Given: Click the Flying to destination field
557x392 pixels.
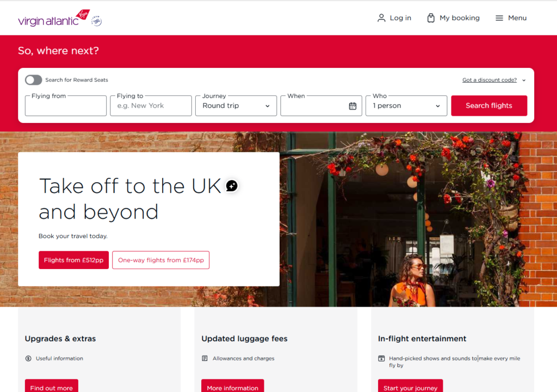Looking at the screenshot, I should [x=151, y=105].
